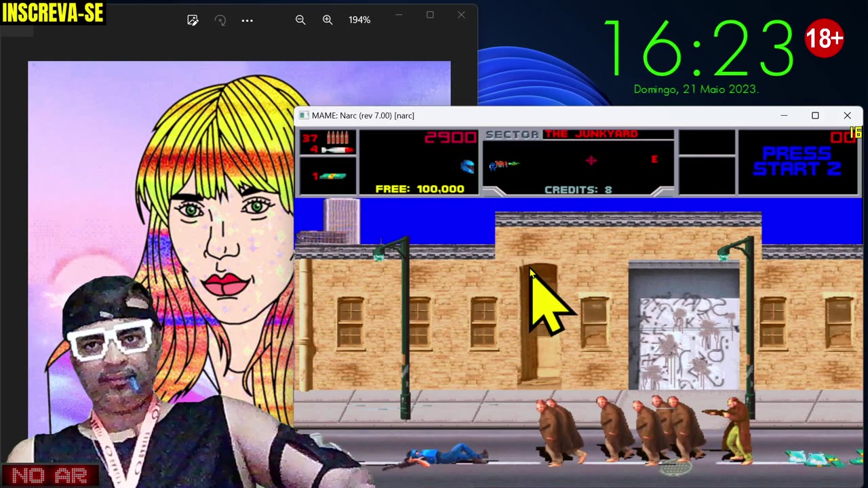Click the CREDITS: 8 text
Image resolution: width=868 pixels, height=488 pixels.
pos(578,190)
